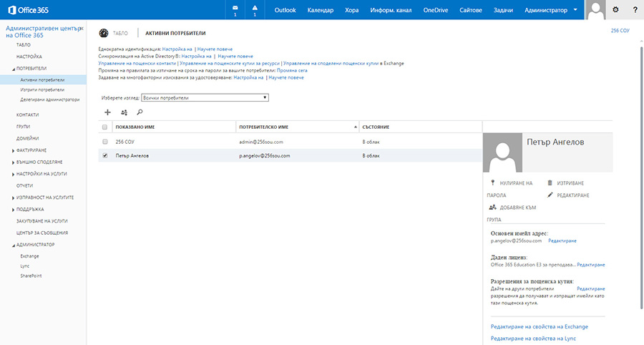644x345 pixels.
Task: Click the edit user pencil icon
Action: 550,195
